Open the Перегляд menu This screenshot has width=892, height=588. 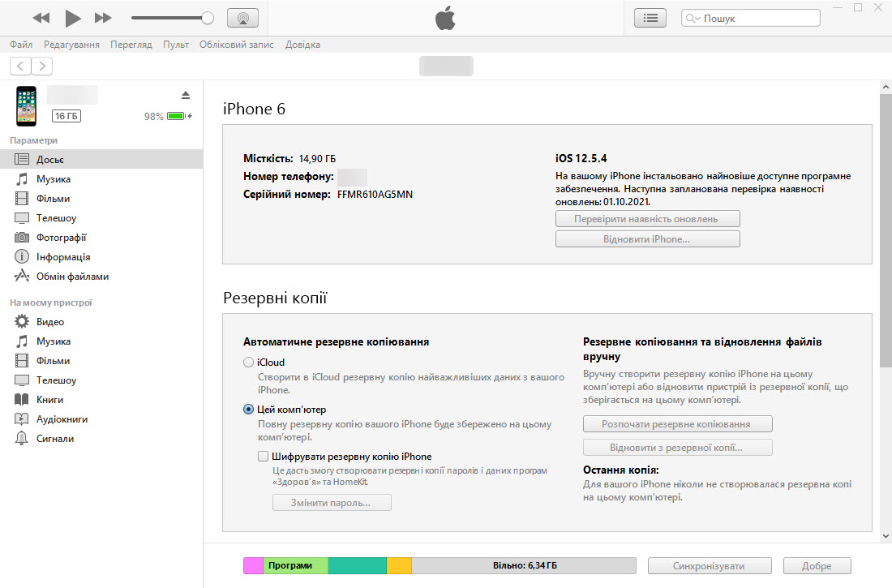tap(131, 45)
